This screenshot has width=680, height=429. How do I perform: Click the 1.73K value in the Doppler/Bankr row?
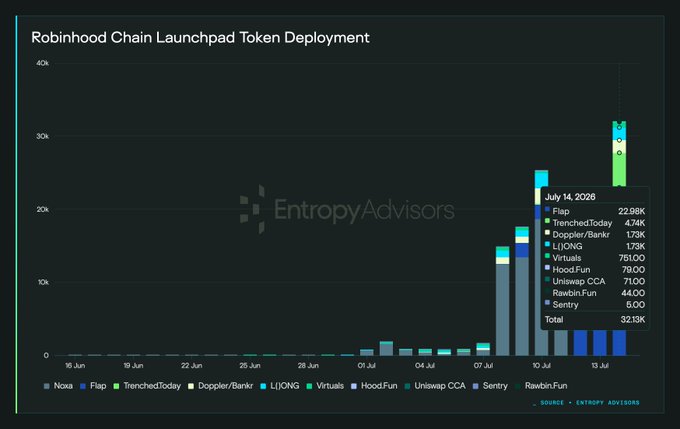pyautogui.click(x=635, y=235)
